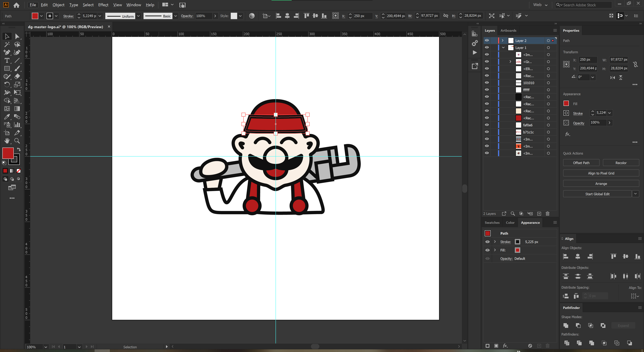Viewport: 644px width, 352px height.
Task: Toggle visibility of the ffffff layer object
Action: (487, 90)
